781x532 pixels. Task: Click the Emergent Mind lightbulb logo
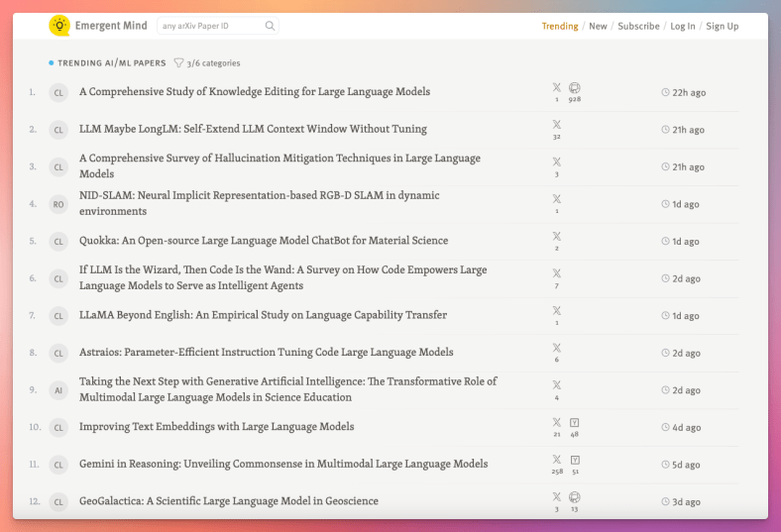pos(59,26)
